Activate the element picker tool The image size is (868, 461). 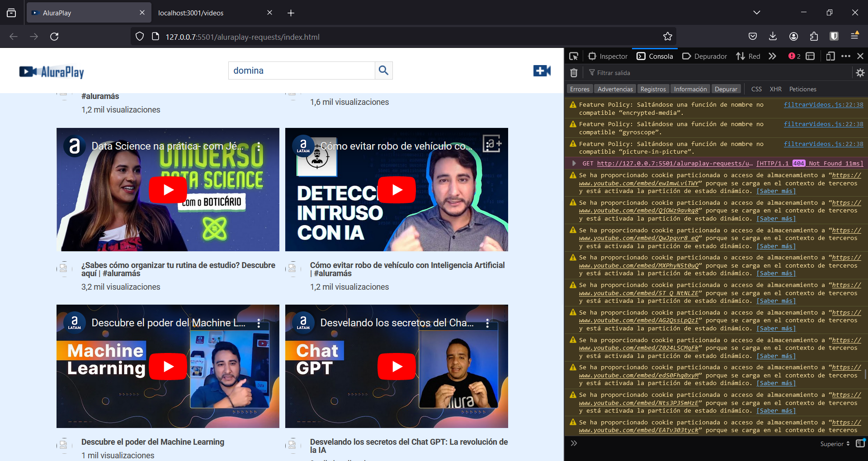(574, 56)
